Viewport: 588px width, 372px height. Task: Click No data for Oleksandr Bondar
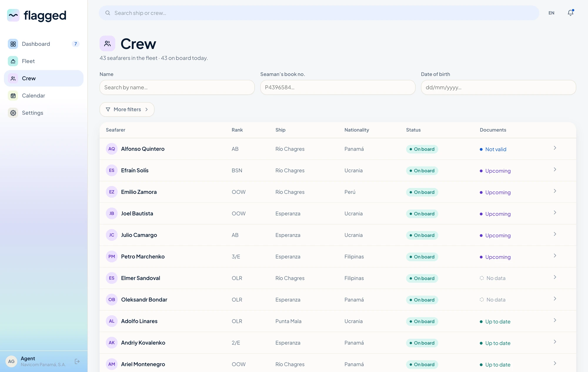coord(493,300)
